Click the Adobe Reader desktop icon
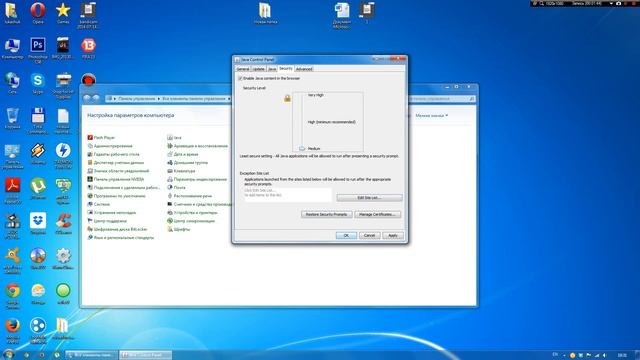This screenshot has height=360, width=640. click(x=12, y=185)
